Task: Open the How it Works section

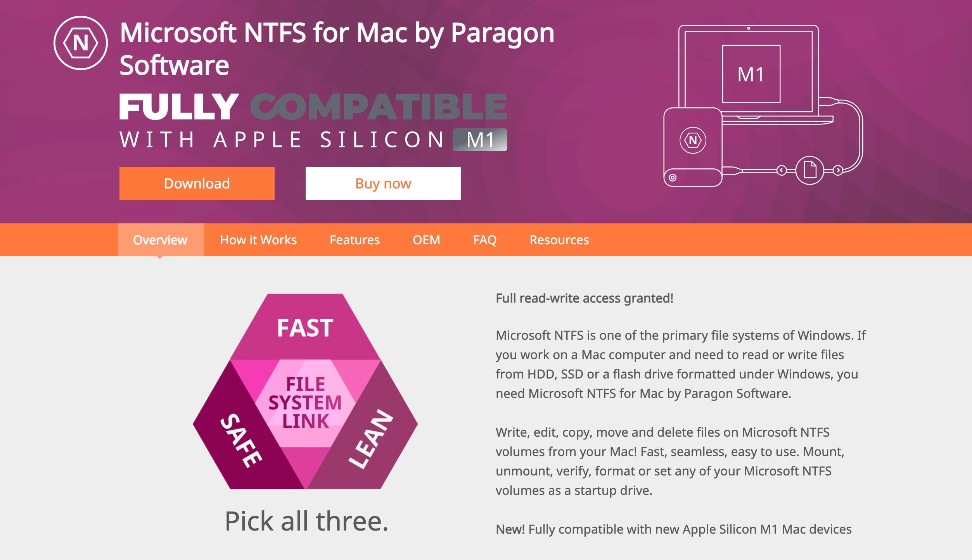Action: coord(259,240)
